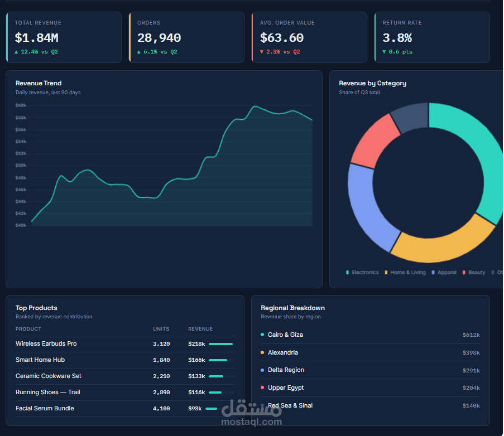
Task: Toggle the Home & Living legend entry
Action: click(405, 272)
